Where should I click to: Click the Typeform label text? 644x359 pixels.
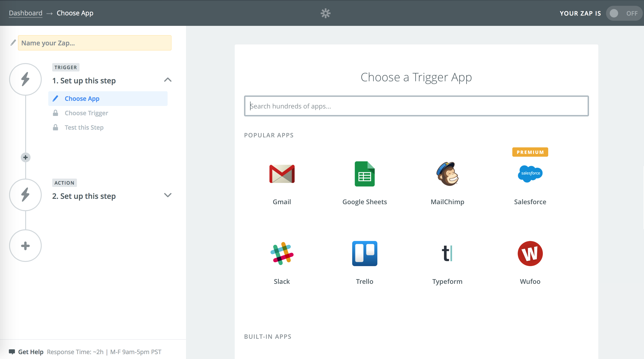coord(447,281)
